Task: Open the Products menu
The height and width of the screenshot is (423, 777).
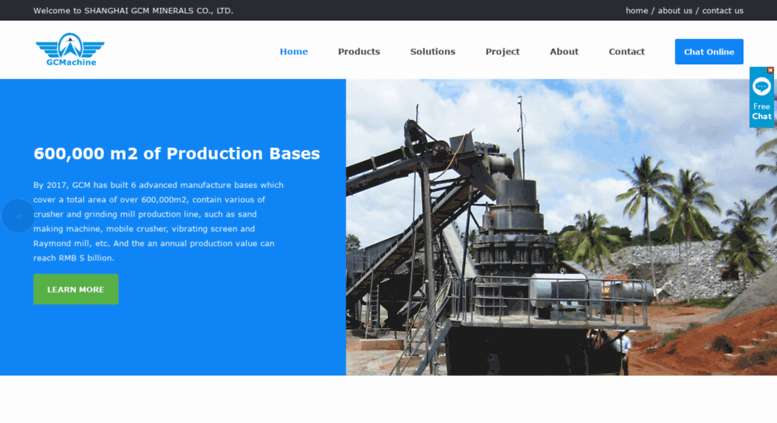Action: coord(359,52)
